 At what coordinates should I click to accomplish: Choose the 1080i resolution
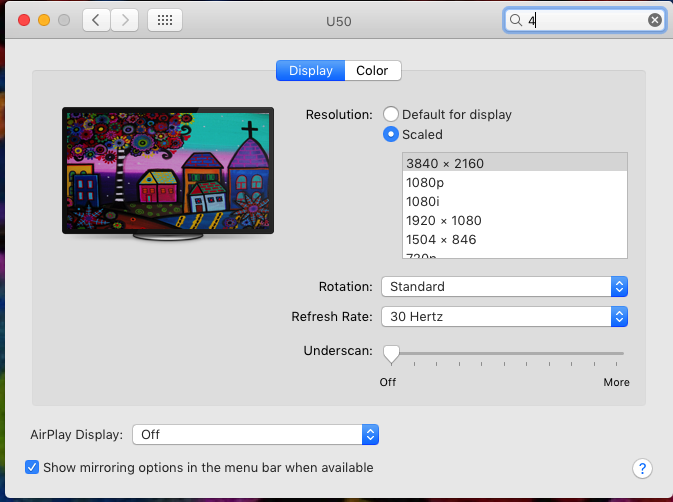(515, 201)
